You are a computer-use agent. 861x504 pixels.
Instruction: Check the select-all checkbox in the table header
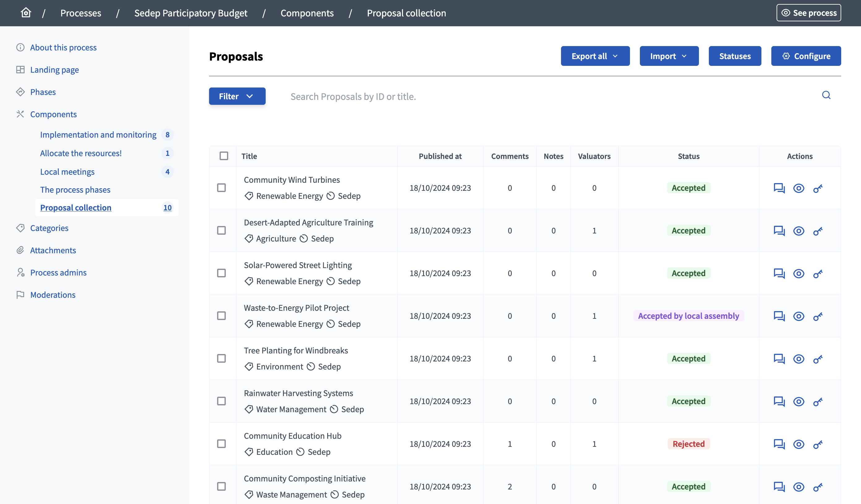pos(224,156)
